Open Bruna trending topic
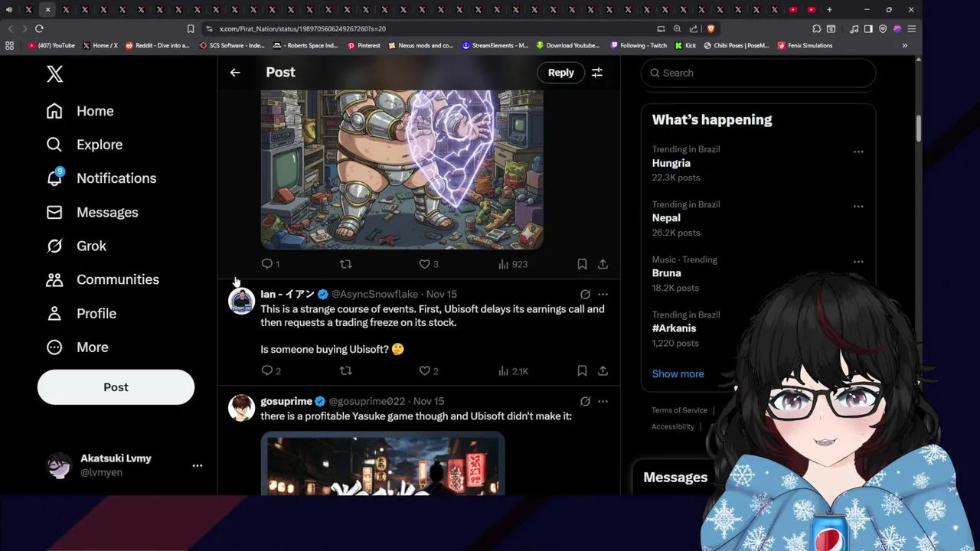 666,273
